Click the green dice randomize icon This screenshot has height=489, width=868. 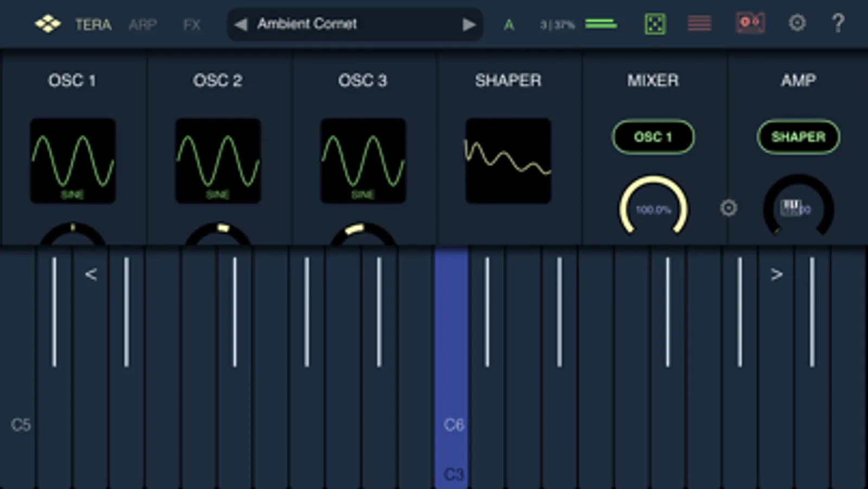point(655,24)
